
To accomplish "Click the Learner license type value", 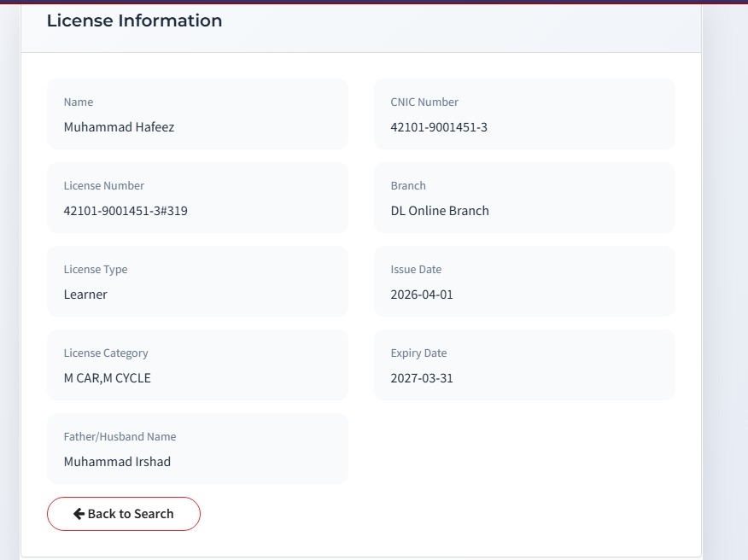I will [x=85, y=295].
